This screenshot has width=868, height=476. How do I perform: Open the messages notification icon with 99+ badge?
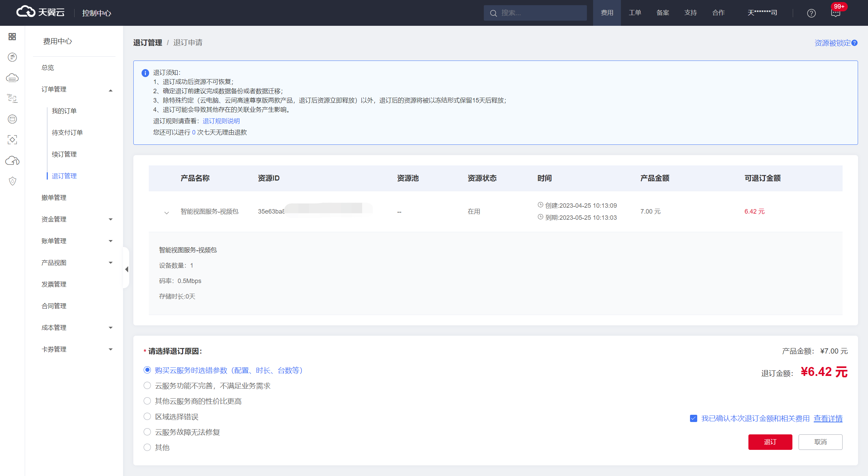tap(835, 13)
